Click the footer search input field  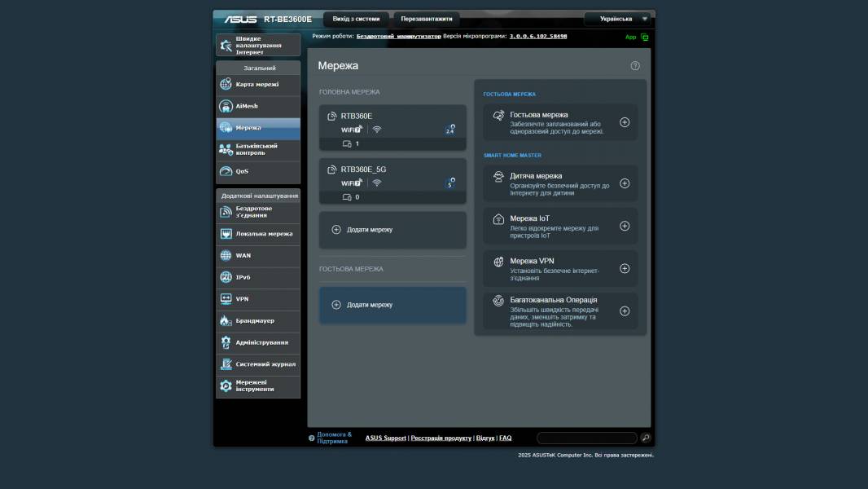(587, 438)
